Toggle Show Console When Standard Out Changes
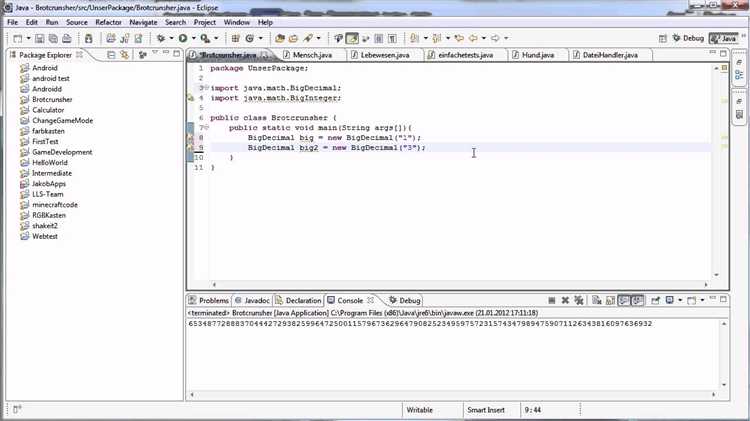The height and width of the screenshot is (421, 750). 624,300
